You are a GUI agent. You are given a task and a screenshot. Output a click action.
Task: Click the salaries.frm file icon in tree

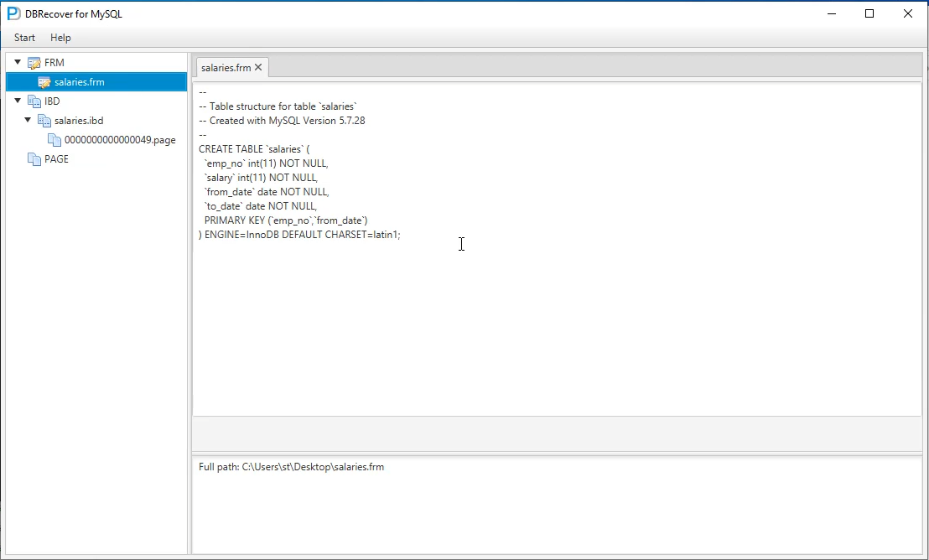44,82
